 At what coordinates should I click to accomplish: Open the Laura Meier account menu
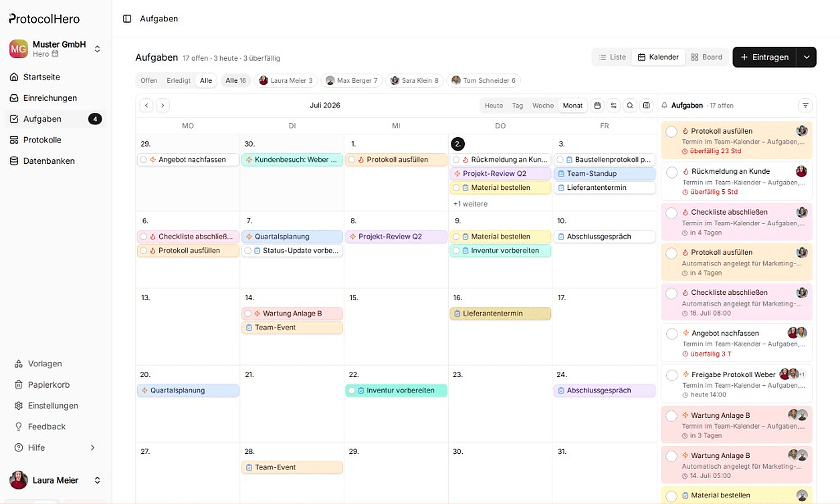(56, 480)
